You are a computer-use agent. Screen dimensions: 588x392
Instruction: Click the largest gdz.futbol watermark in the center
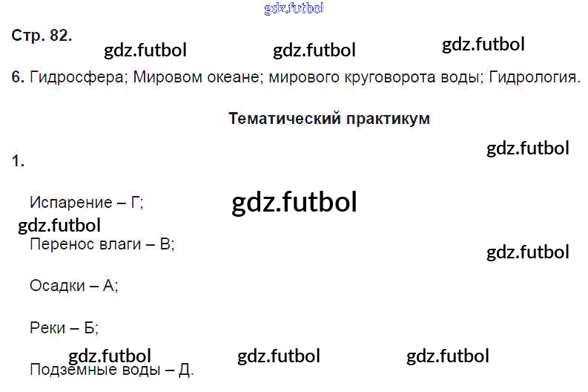[294, 202]
